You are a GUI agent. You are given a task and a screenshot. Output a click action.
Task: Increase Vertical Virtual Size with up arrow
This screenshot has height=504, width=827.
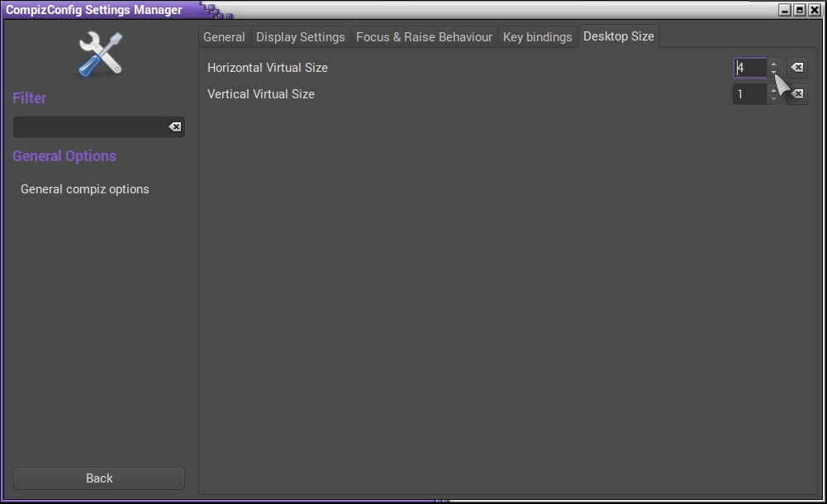[773, 90]
